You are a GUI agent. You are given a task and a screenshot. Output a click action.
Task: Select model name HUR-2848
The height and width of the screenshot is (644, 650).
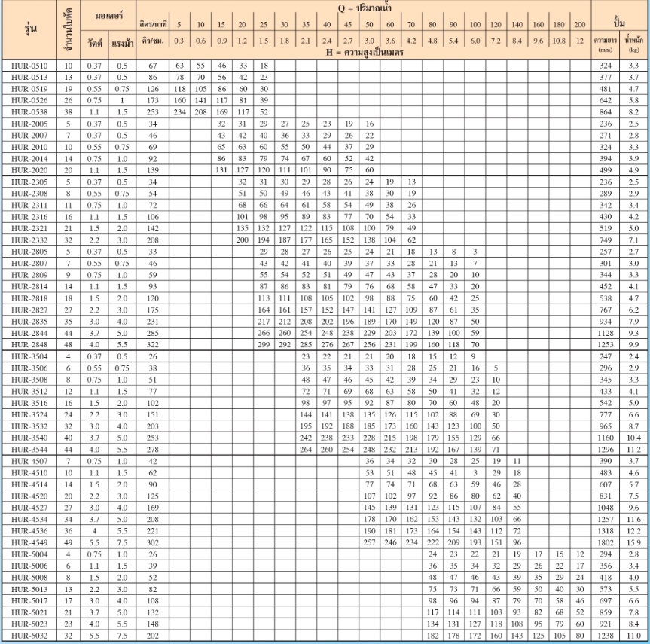click(x=29, y=345)
